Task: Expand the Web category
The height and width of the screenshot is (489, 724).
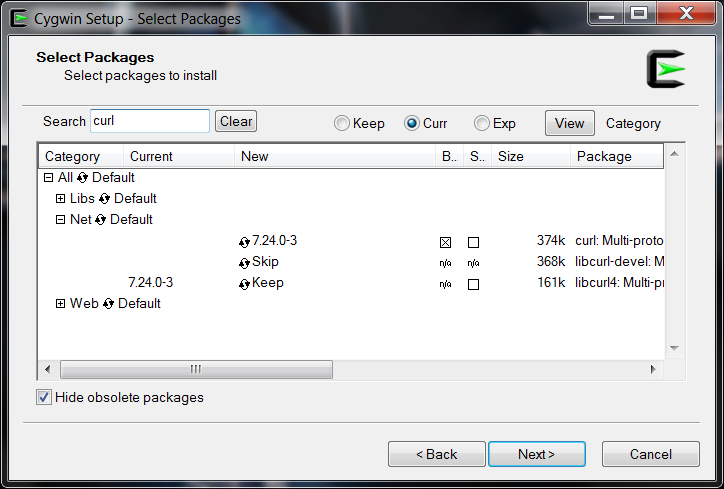Action: click(x=60, y=303)
